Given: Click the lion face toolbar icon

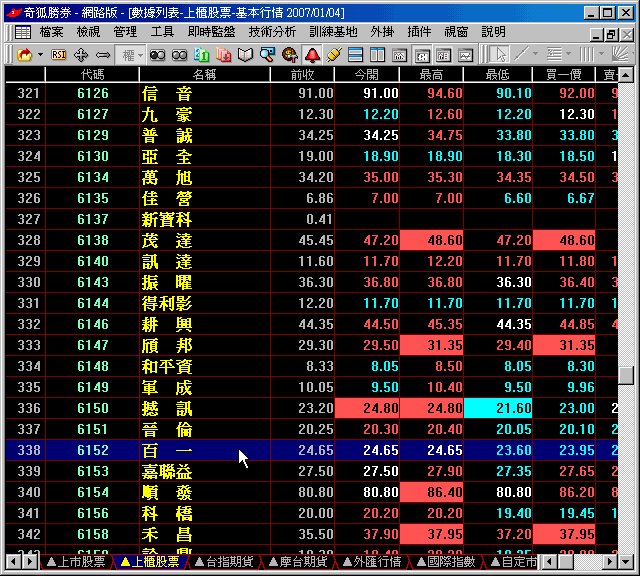Looking at the screenshot, I should coord(289,55).
